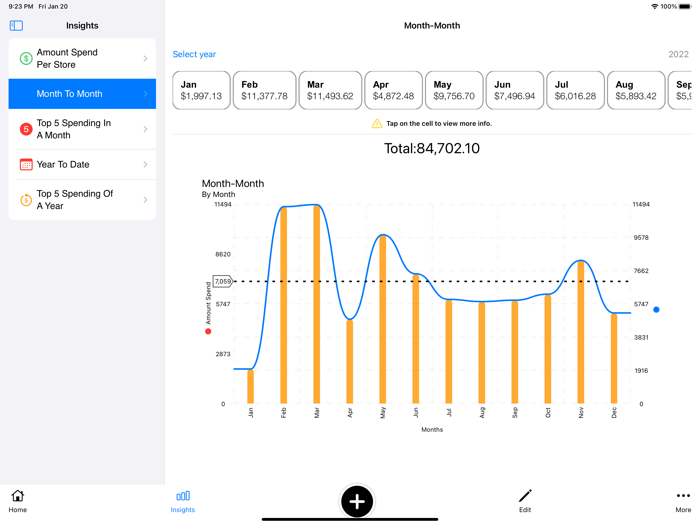This screenshot has width=700, height=525.
Task: Expand Top 5 Spending In A Month chevron
Action: click(145, 129)
